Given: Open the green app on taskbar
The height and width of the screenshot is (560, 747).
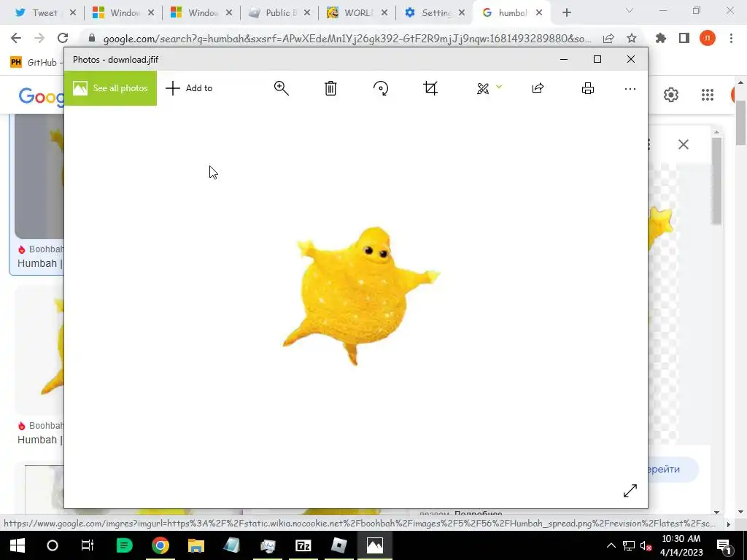Looking at the screenshot, I should (124, 545).
